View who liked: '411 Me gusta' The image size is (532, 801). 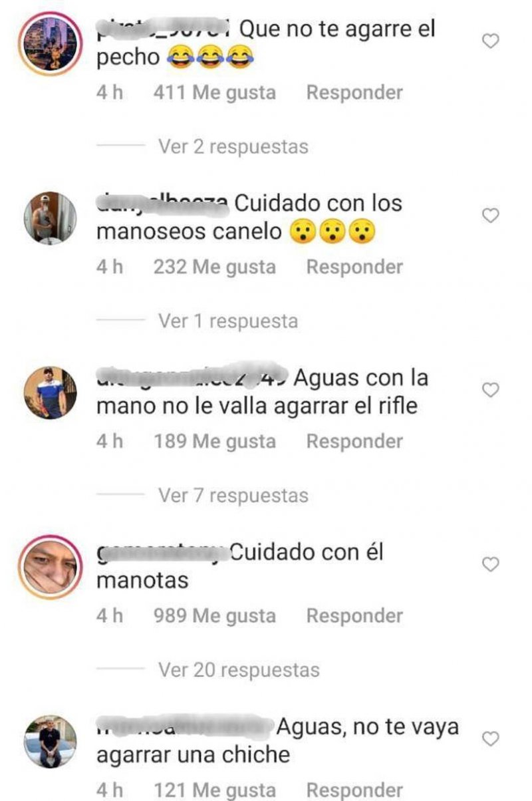(214, 92)
